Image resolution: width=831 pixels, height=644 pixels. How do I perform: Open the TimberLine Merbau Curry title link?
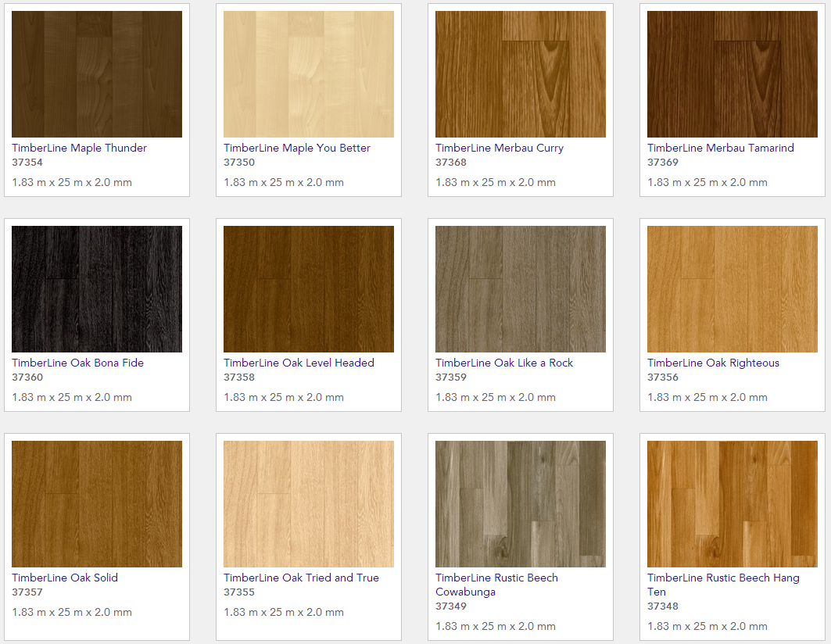coord(500,148)
